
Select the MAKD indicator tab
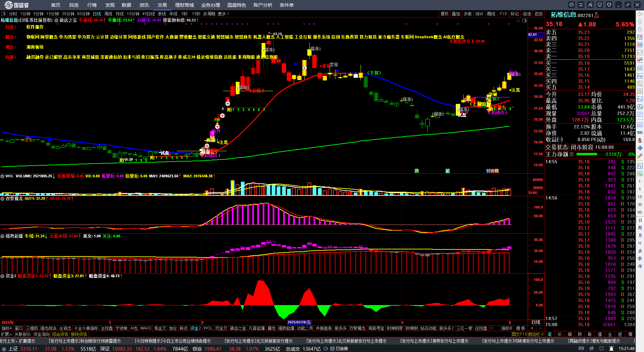coord(146,328)
